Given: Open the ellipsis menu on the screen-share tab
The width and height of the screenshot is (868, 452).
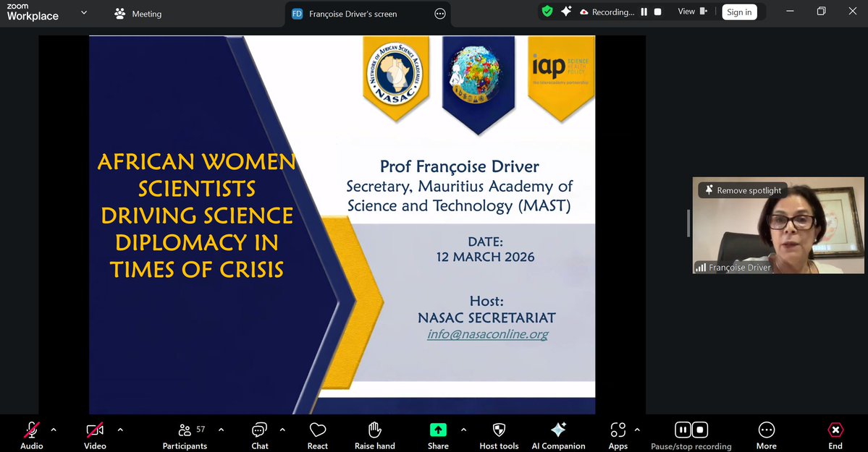Looking at the screenshot, I should (439, 13).
